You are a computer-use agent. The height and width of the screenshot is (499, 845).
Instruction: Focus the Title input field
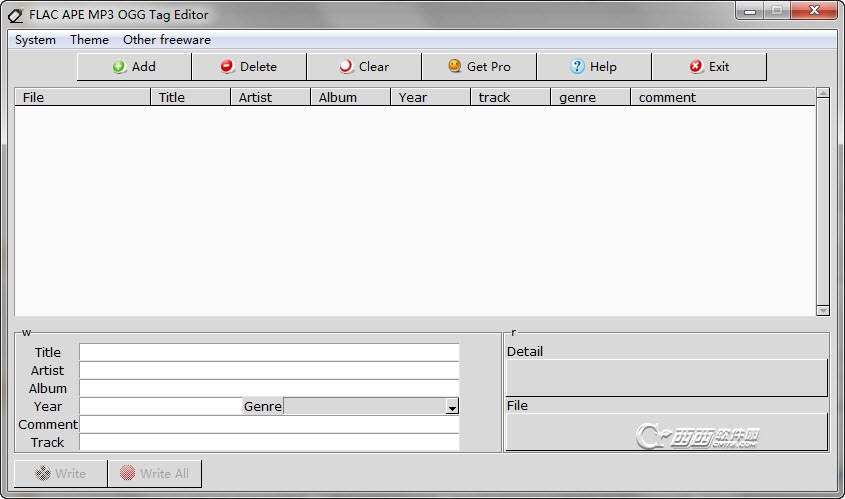point(269,352)
